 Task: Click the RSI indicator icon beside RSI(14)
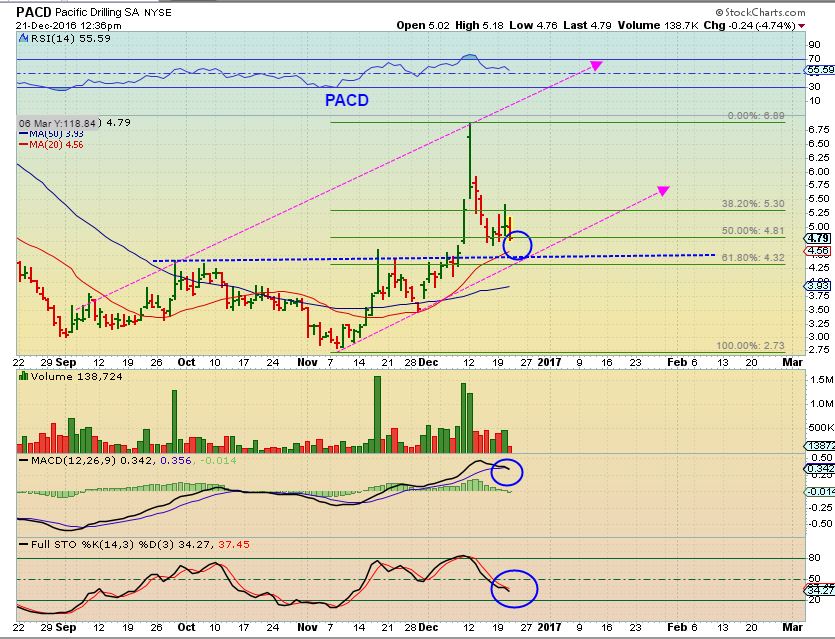coord(23,38)
